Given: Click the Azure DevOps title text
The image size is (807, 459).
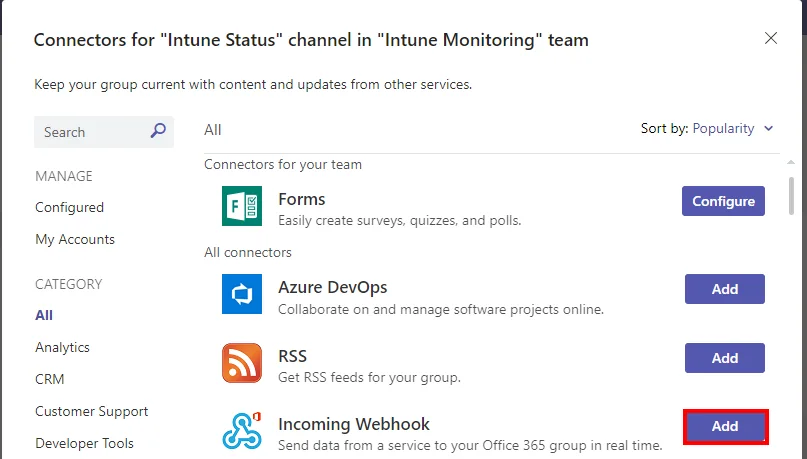Looking at the screenshot, I should pyautogui.click(x=332, y=287).
